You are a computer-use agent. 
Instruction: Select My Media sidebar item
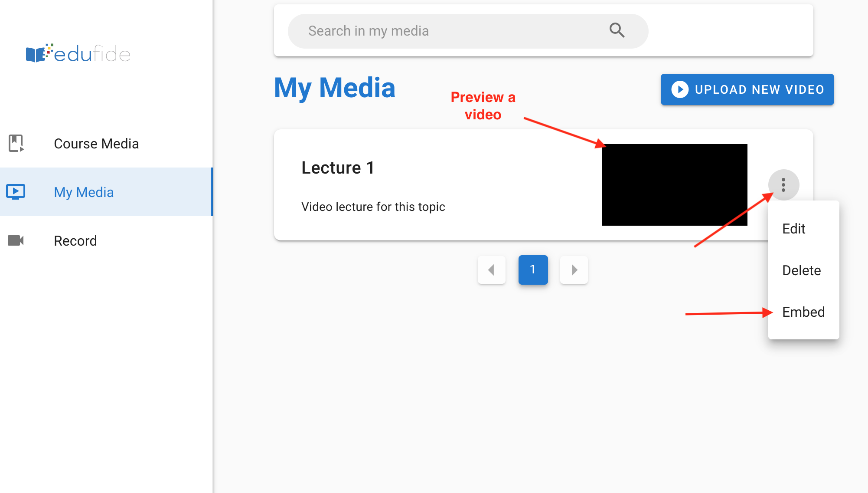pos(84,192)
